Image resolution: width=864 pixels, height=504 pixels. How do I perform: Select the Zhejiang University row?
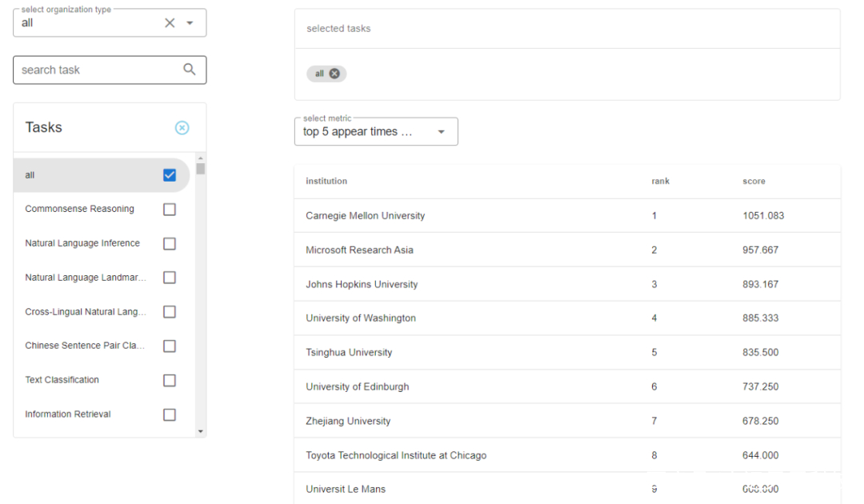click(x=567, y=422)
